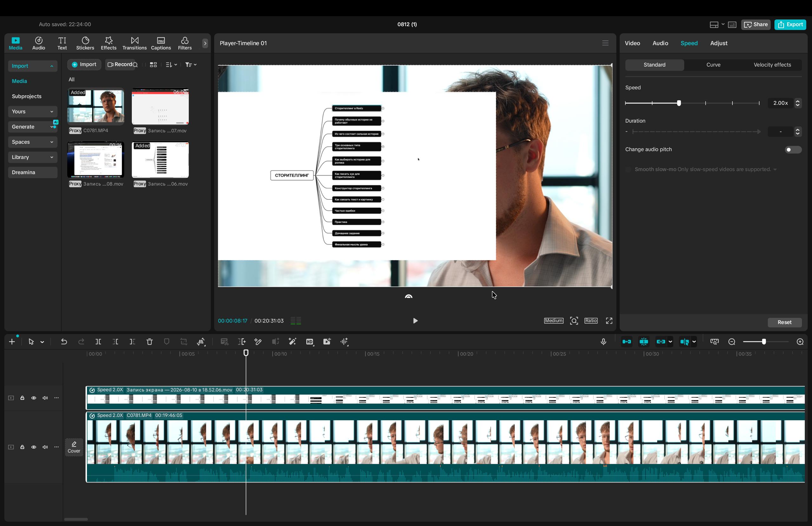This screenshot has height=526, width=812.
Task: Expand the Spaces section
Action: 33,142
